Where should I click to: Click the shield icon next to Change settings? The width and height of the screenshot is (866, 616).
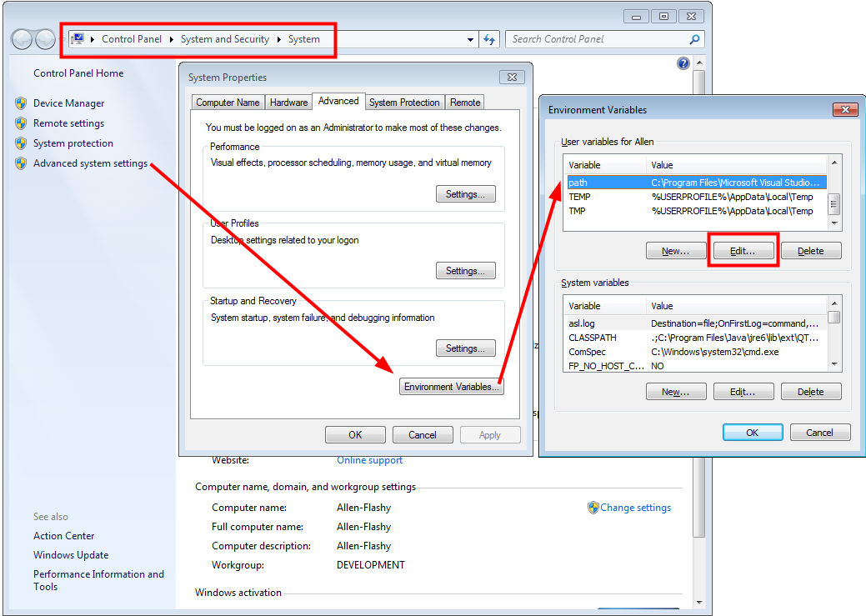coord(593,508)
